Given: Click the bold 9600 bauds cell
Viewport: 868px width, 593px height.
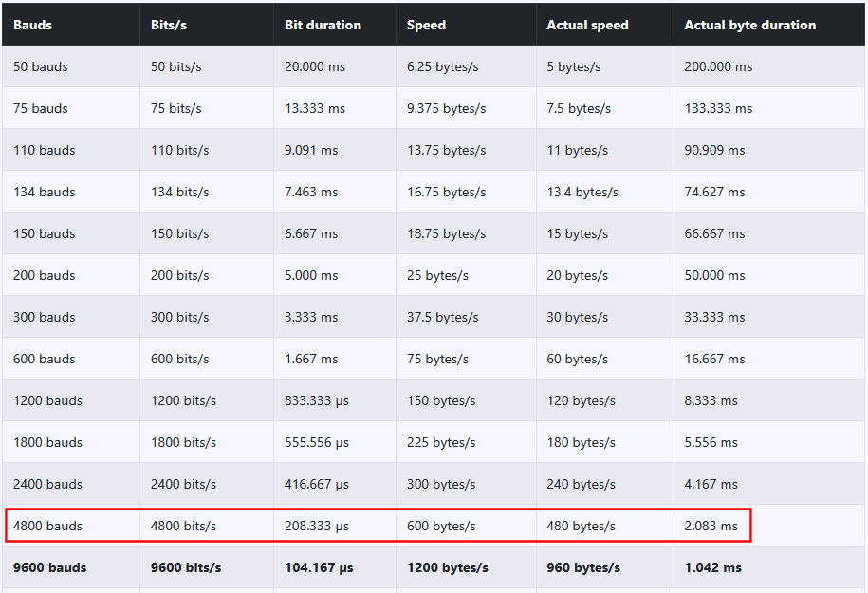Looking at the screenshot, I should (49, 567).
